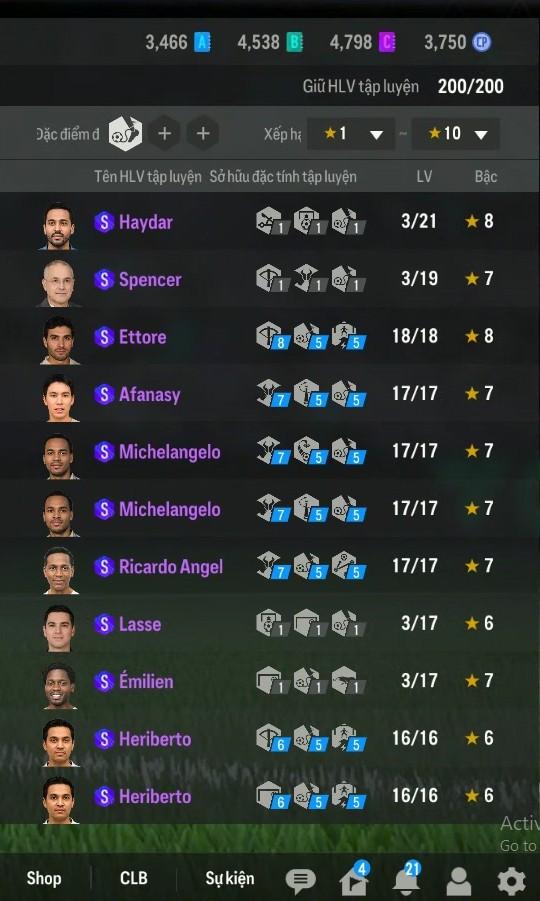Open the notifications bell with badge 21
Image resolution: width=540 pixels, height=901 pixels.
point(407,877)
